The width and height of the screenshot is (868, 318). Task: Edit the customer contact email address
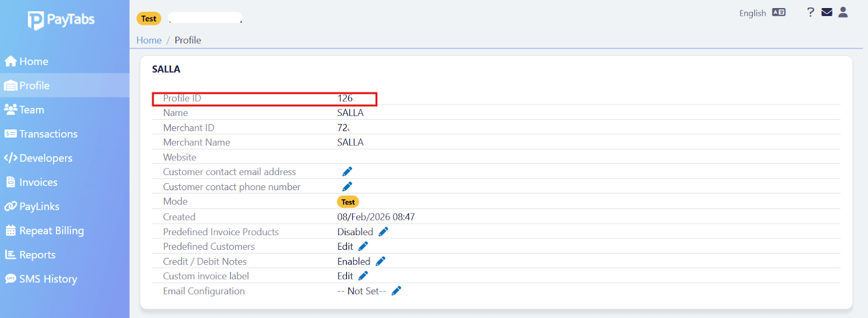tap(347, 172)
